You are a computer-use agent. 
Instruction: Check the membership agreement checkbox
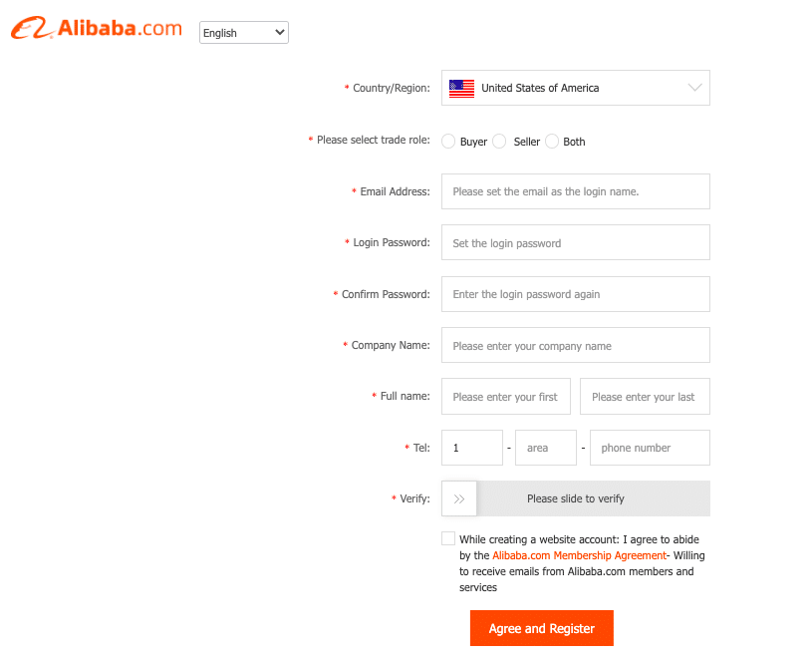(x=448, y=538)
